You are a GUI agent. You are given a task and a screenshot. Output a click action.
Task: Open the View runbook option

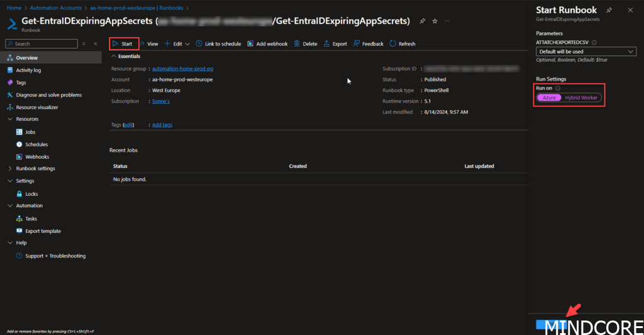pyautogui.click(x=148, y=44)
